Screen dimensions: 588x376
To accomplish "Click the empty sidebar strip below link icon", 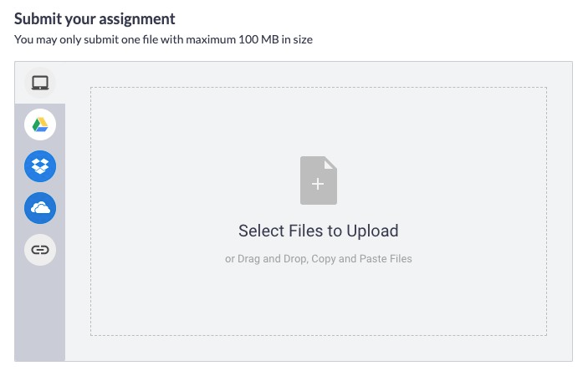I will [40, 314].
